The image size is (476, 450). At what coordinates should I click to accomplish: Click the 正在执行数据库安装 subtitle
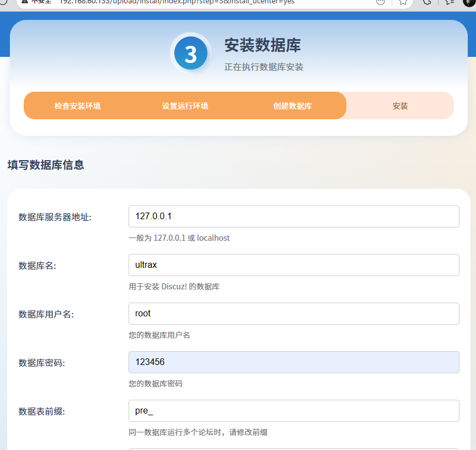coord(264,67)
